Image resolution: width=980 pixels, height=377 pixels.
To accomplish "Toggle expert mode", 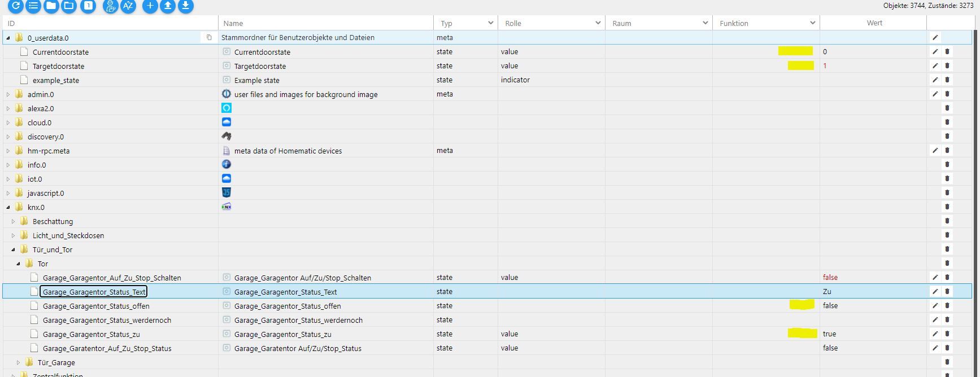I will (x=111, y=6).
